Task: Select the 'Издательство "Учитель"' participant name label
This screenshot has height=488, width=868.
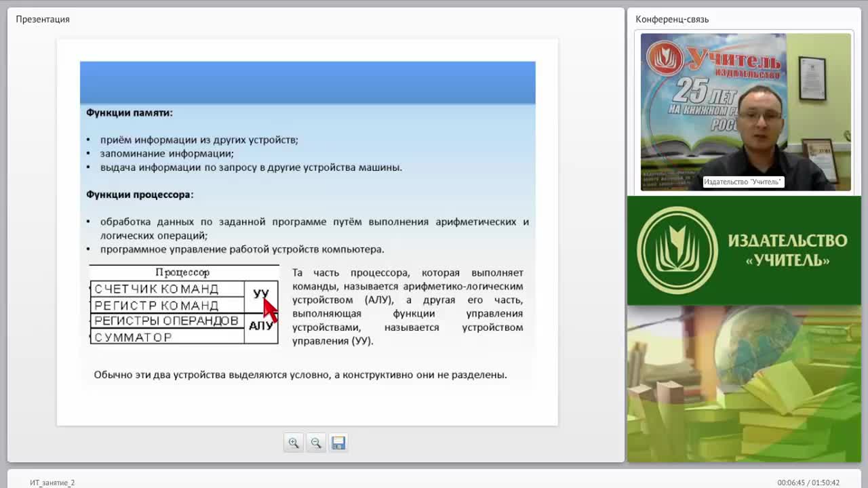Action: click(743, 182)
